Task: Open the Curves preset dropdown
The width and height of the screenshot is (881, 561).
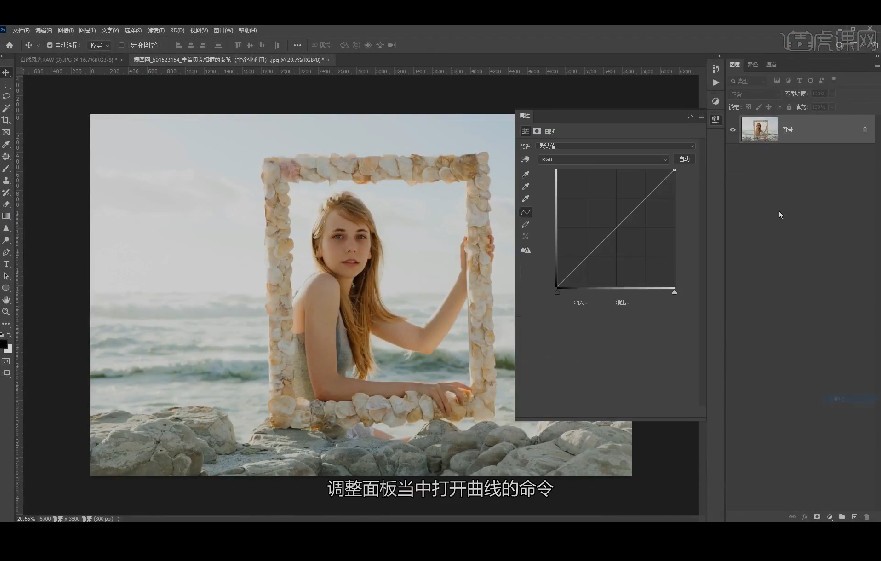Action: pyautogui.click(x=616, y=146)
